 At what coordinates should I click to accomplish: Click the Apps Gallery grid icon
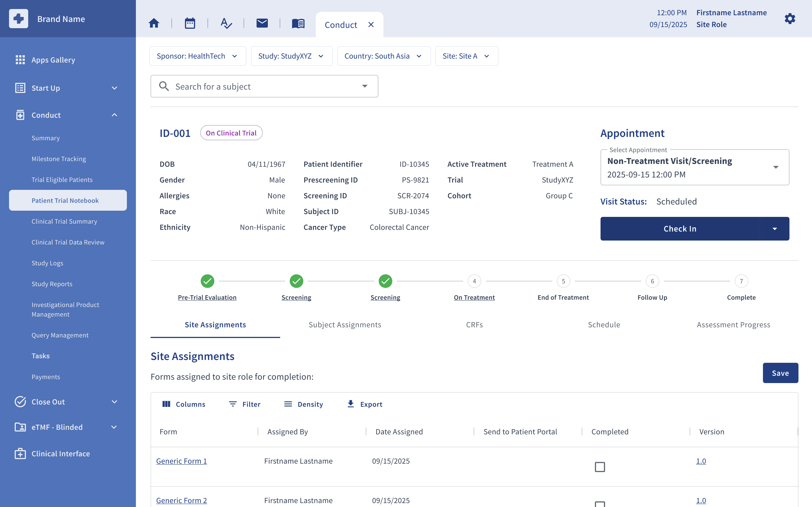pyautogui.click(x=20, y=60)
